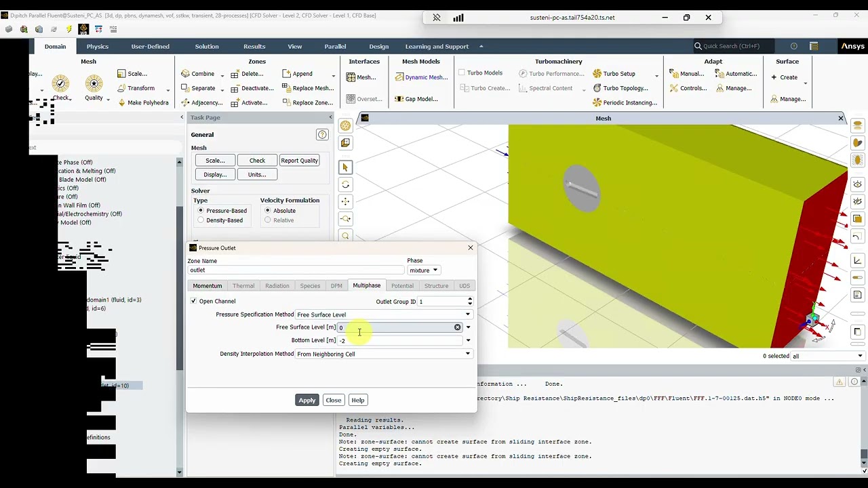This screenshot has width=868, height=488.
Task: Click Replace Mesh... in Zones
Action: coord(307,88)
